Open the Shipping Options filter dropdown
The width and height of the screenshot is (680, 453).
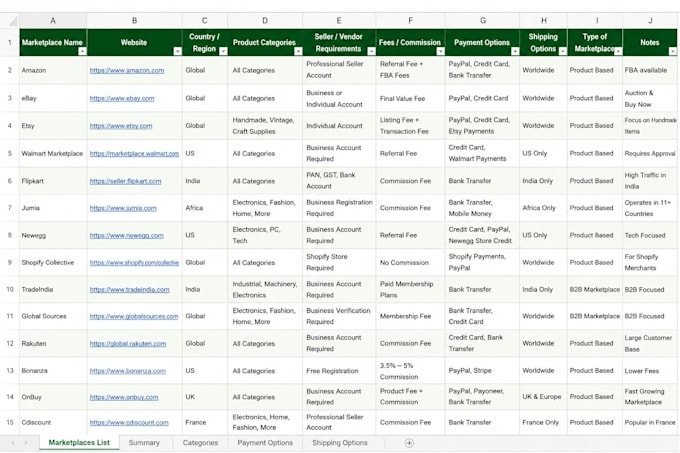pyautogui.click(x=562, y=51)
